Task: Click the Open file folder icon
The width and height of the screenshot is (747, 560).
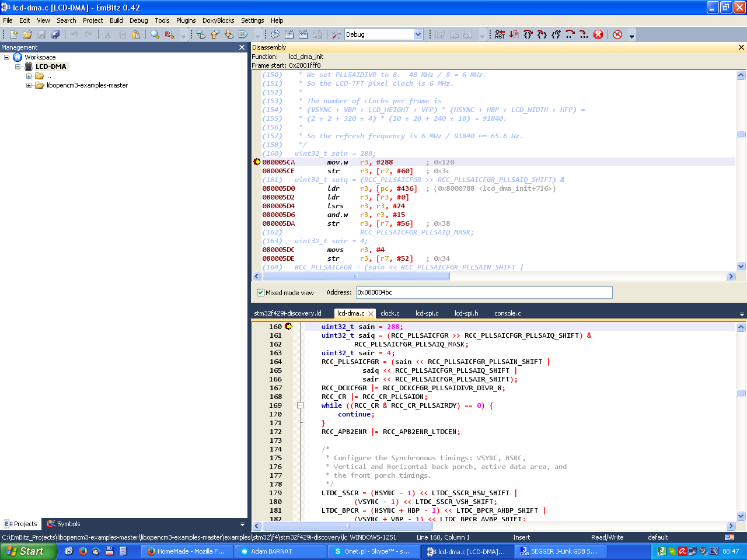Action: 27,34
